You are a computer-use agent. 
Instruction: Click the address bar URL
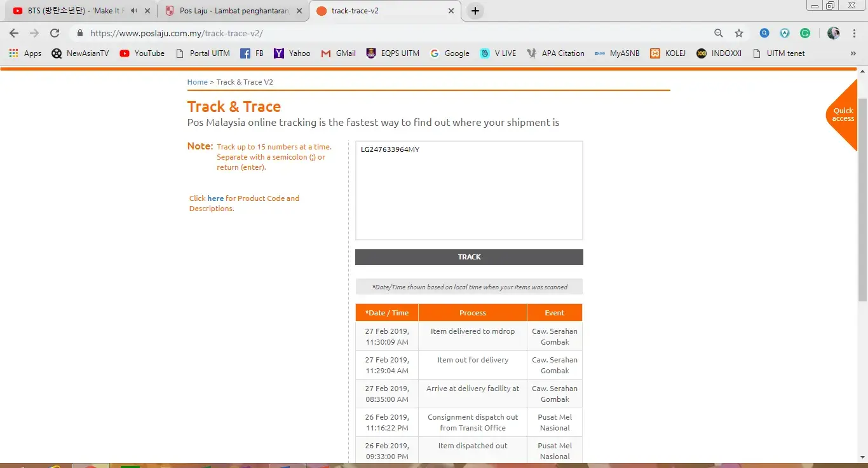click(177, 33)
